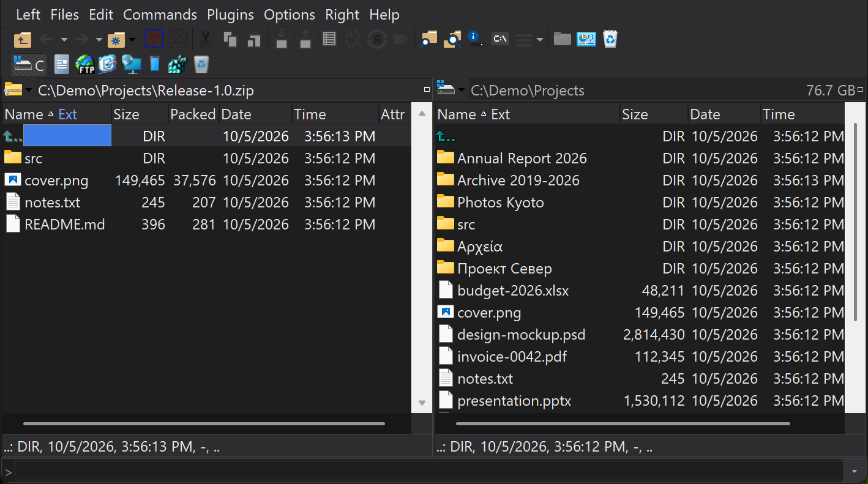Image resolution: width=868 pixels, height=484 pixels.
Task: Open the registry cubes icon
Action: (177, 64)
